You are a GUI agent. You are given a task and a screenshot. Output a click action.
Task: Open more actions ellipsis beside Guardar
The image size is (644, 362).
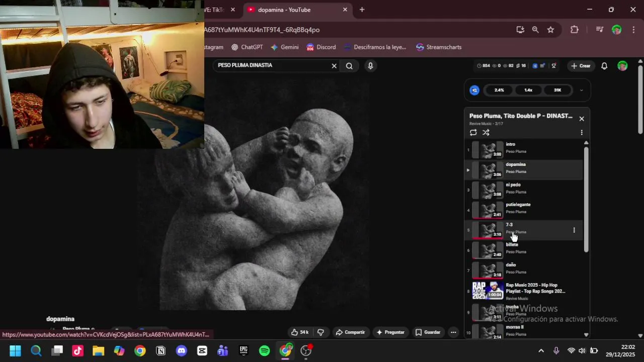point(453,332)
